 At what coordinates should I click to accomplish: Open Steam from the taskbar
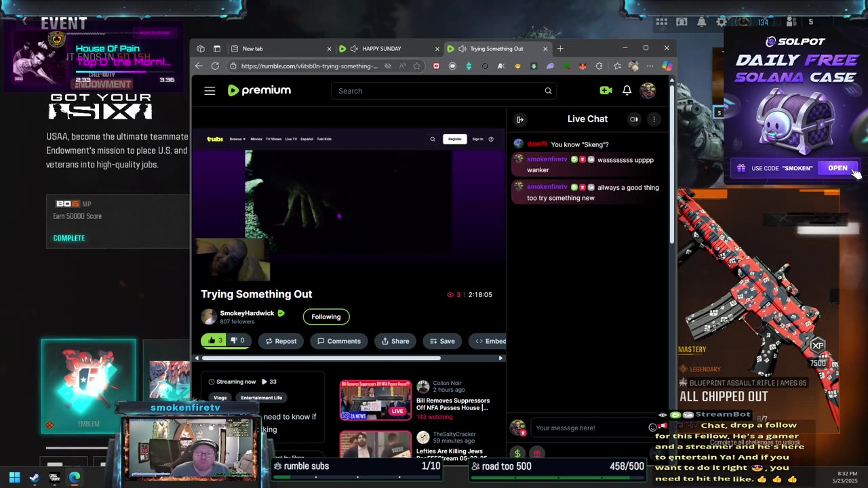(x=35, y=477)
